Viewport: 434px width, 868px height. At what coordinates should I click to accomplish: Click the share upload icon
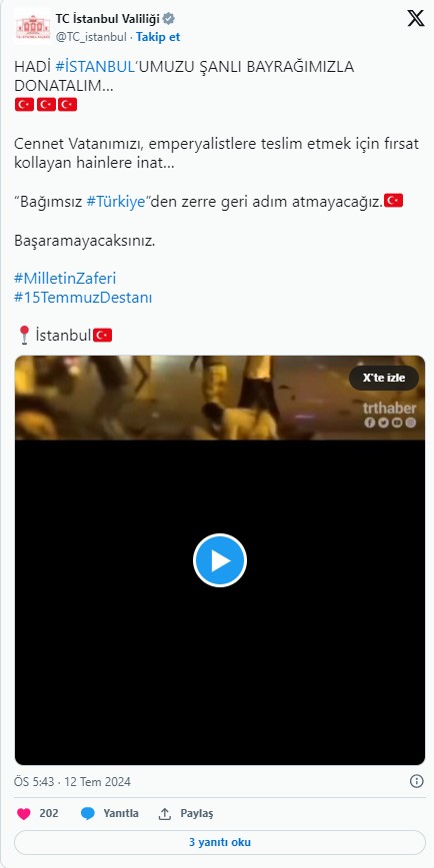[165, 813]
